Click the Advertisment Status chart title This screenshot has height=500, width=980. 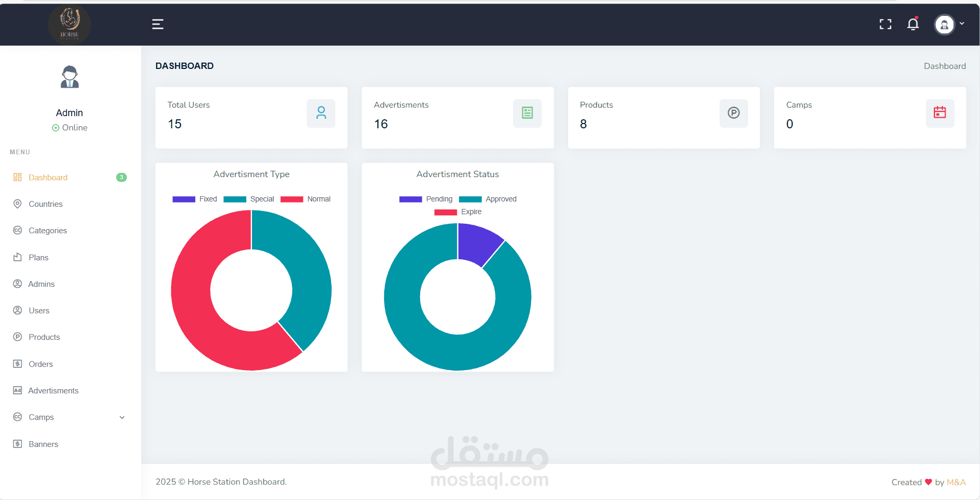point(457,174)
